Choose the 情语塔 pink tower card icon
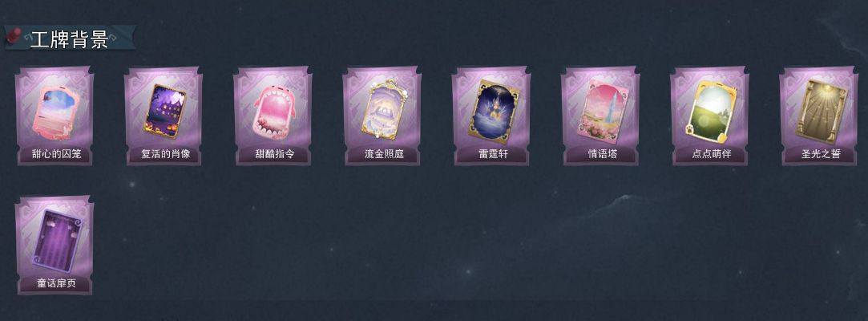This screenshot has width=868, height=321. point(602,110)
